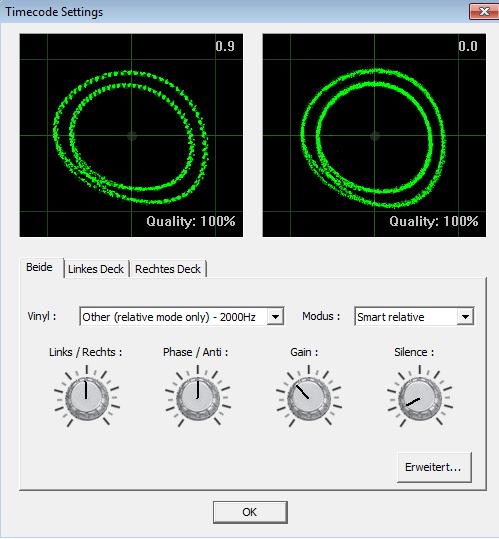This screenshot has height=539, width=499.
Task: Open the Vinyl type dropdown arrow
Action: [275, 316]
